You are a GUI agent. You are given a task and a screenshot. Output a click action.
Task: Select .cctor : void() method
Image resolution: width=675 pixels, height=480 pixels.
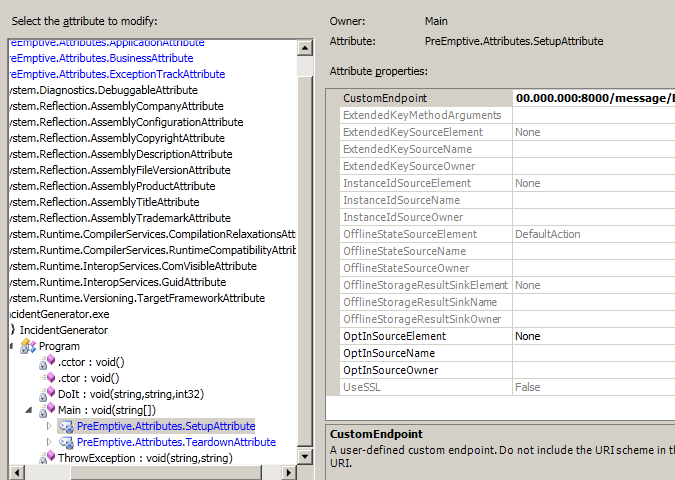(91, 362)
